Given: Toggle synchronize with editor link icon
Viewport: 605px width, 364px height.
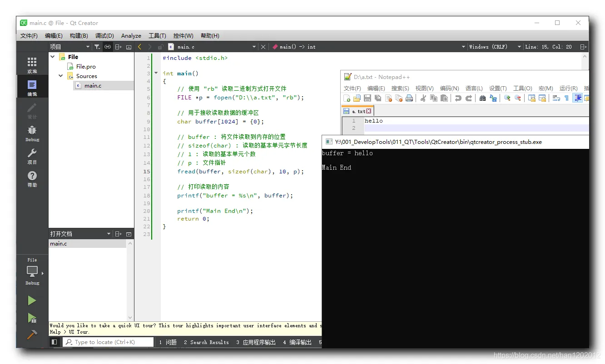Looking at the screenshot, I should coord(108,47).
